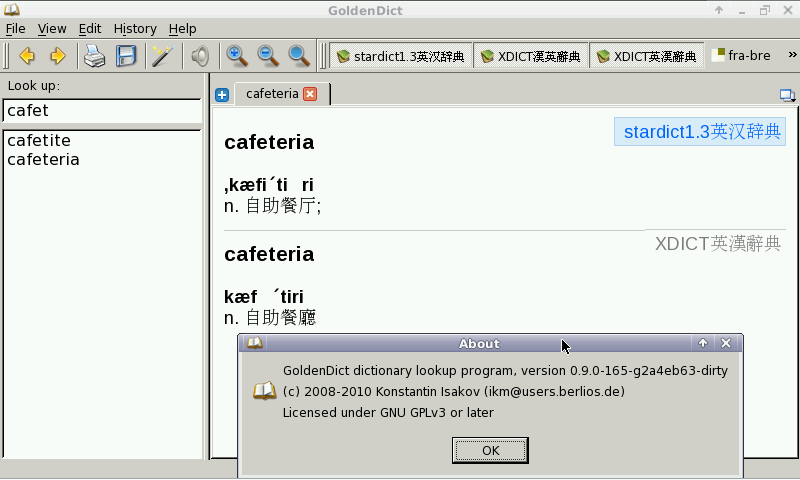This screenshot has width=800, height=480.
Task: Select cafetite in the word list
Action: click(x=39, y=141)
